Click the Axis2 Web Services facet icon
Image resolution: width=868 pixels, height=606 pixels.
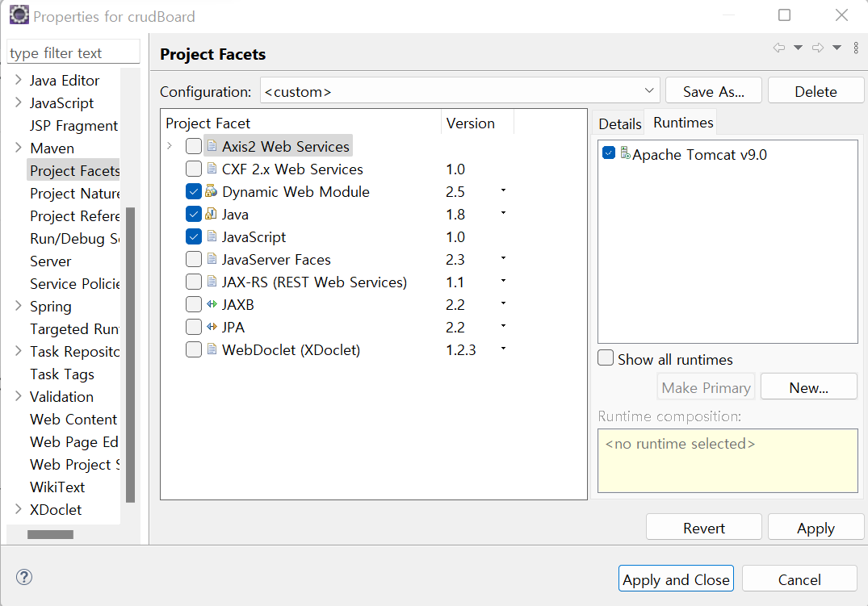point(212,145)
